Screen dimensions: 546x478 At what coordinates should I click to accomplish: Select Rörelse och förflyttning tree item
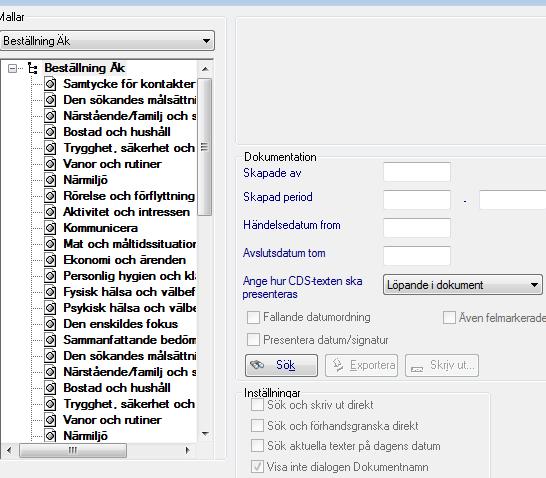click(x=129, y=196)
